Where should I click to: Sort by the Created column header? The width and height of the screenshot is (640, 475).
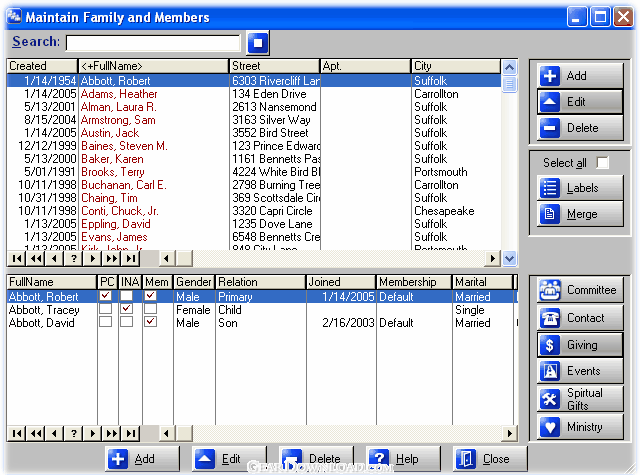tap(42, 66)
